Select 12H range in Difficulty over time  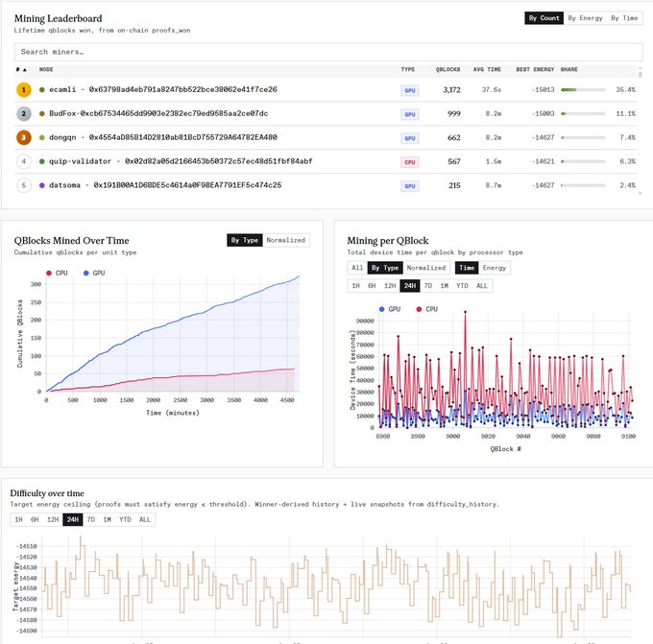tap(53, 519)
